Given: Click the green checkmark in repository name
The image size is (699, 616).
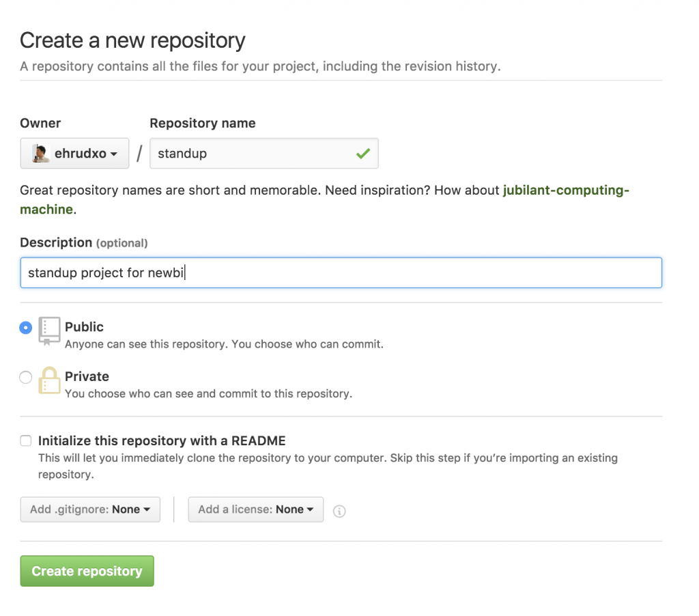Looking at the screenshot, I should (363, 154).
